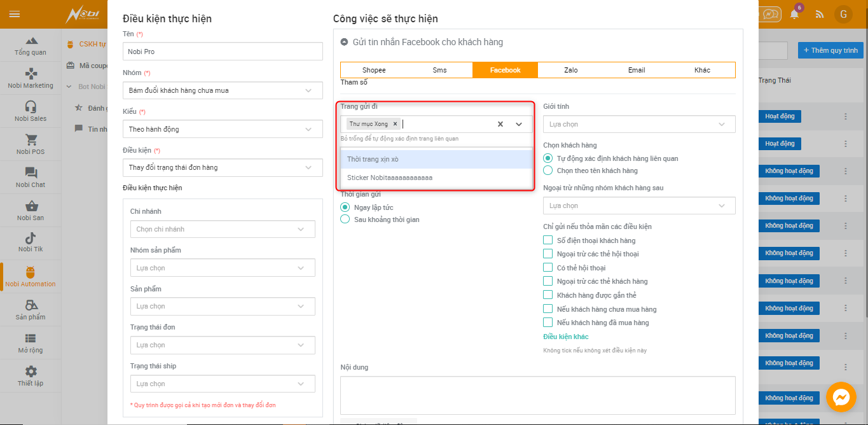
Task: Click inside the Nội dung text area
Action: (x=537, y=395)
